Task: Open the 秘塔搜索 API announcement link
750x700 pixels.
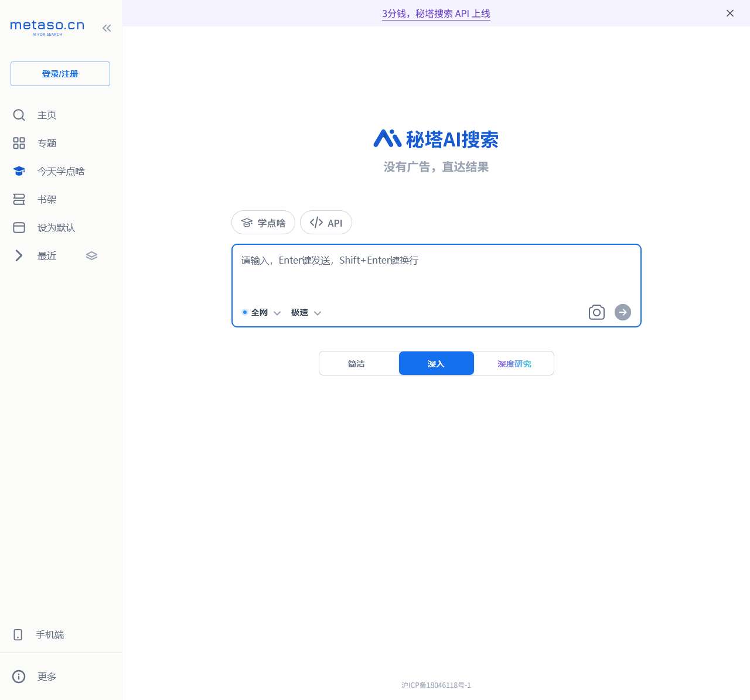Action: [436, 13]
